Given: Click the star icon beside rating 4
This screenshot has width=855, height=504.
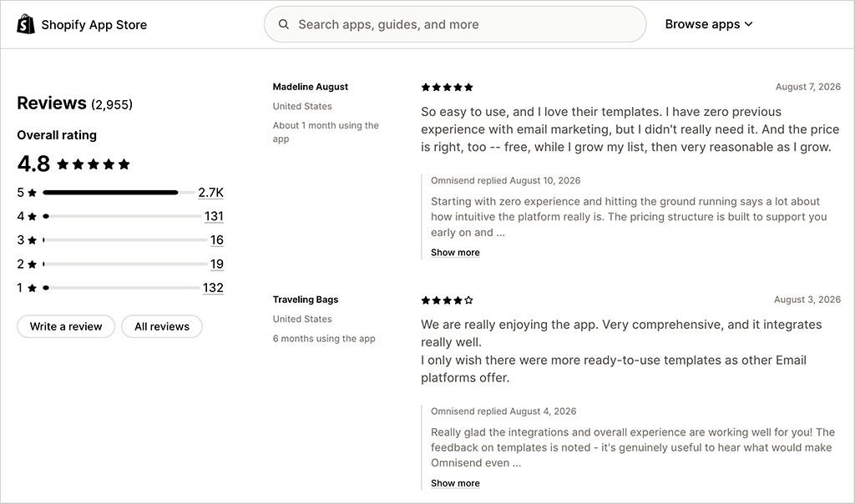Looking at the screenshot, I should [x=33, y=216].
